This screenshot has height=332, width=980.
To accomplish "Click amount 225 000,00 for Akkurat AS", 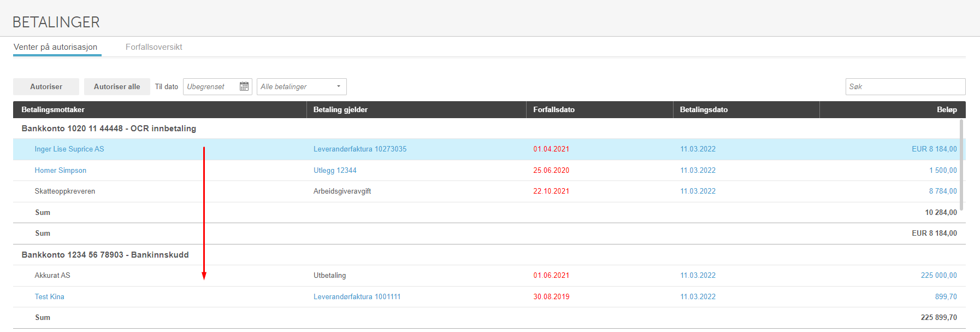I will [938, 275].
